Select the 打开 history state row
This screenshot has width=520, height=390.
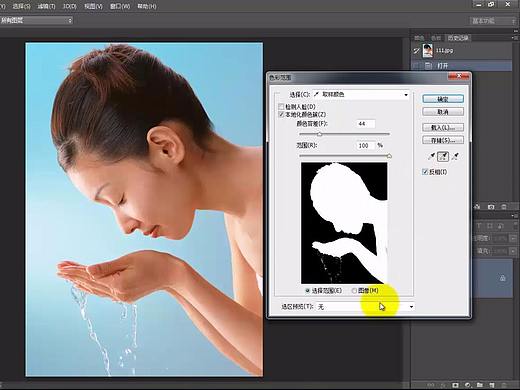[462, 66]
